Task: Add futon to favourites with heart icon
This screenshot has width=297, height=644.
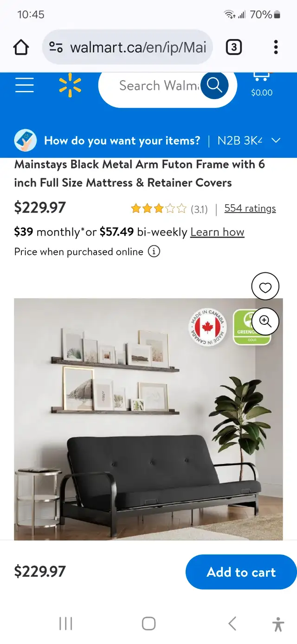Action: click(265, 288)
